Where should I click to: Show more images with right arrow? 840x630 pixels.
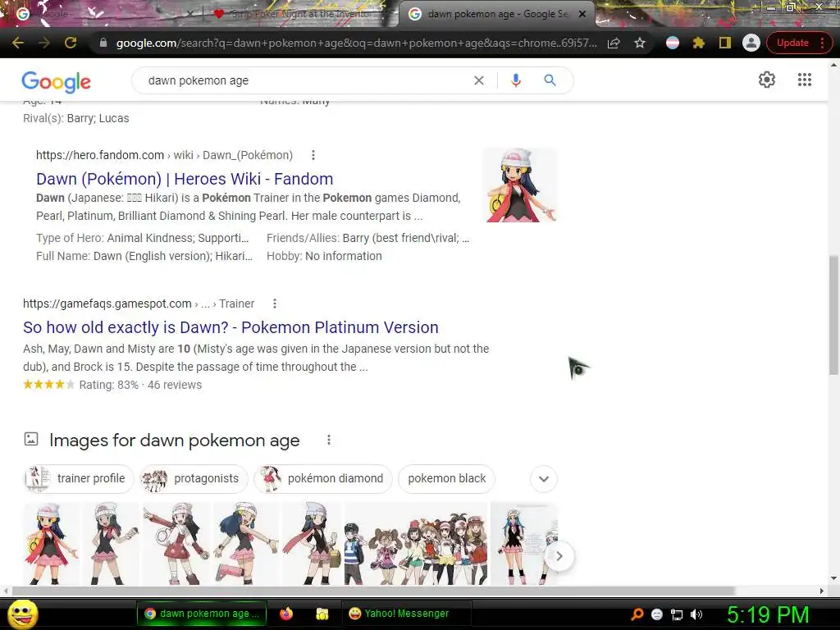tap(559, 556)
